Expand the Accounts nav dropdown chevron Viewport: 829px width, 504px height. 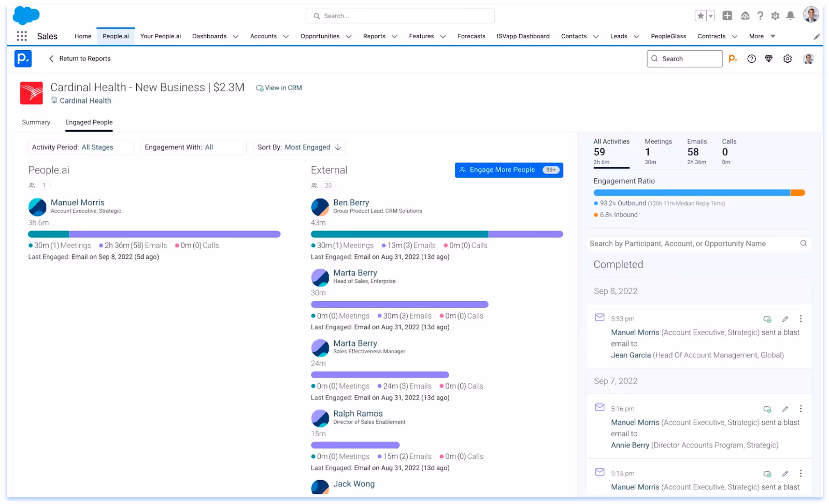tap(286, 37)
